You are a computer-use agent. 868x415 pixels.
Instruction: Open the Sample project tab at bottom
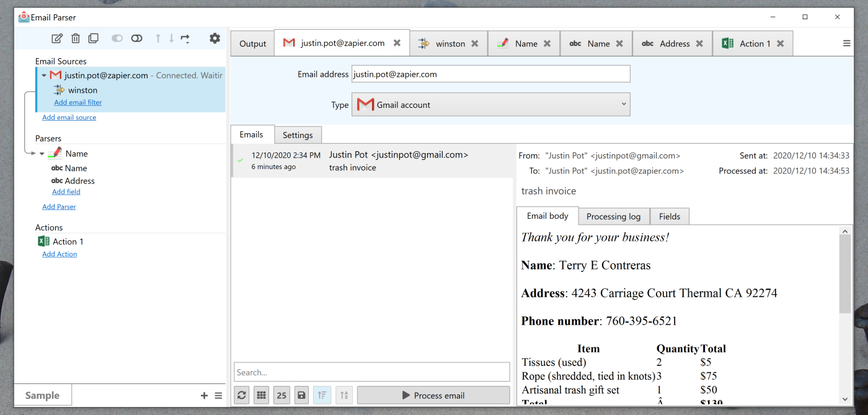click(43, 395)
